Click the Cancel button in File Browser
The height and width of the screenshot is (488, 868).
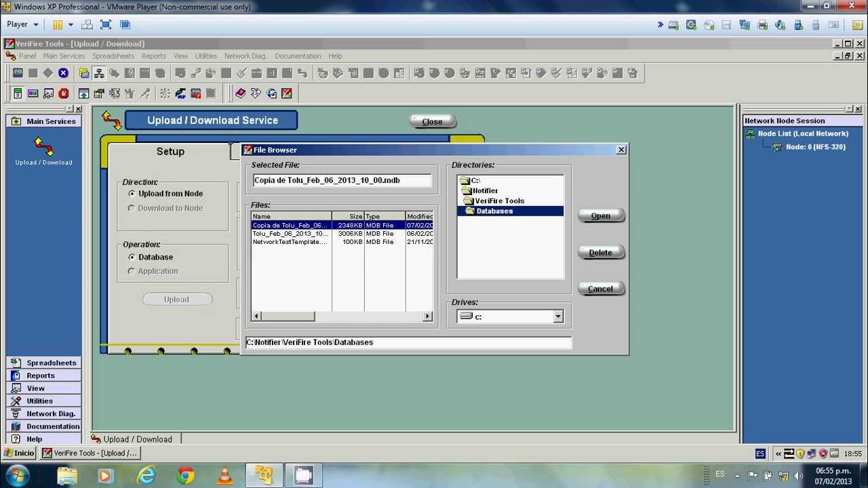tap(601, 289)
